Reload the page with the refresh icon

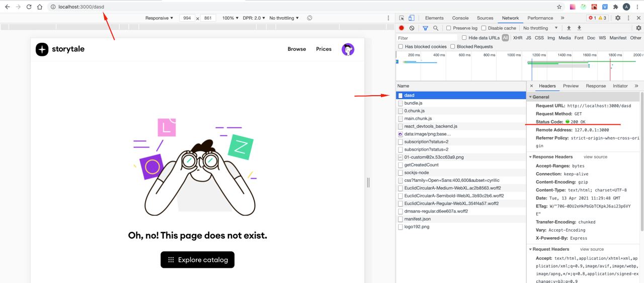point(29,7)
